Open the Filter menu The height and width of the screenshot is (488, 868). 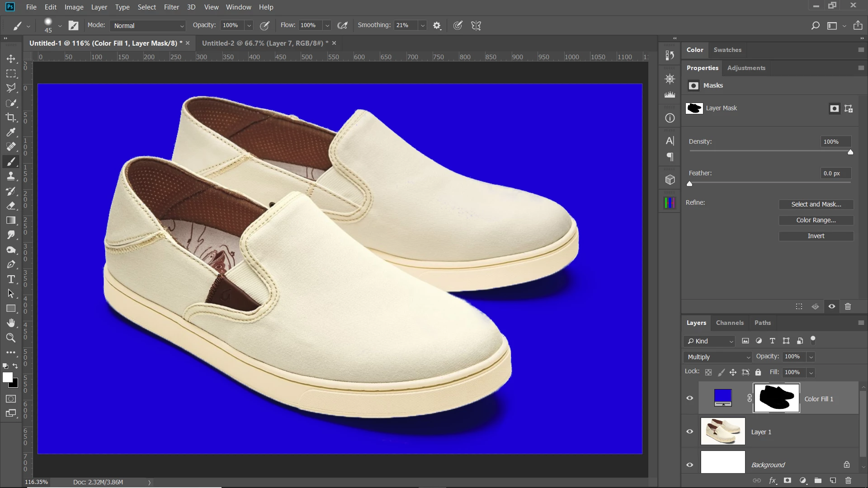point(171,7)
